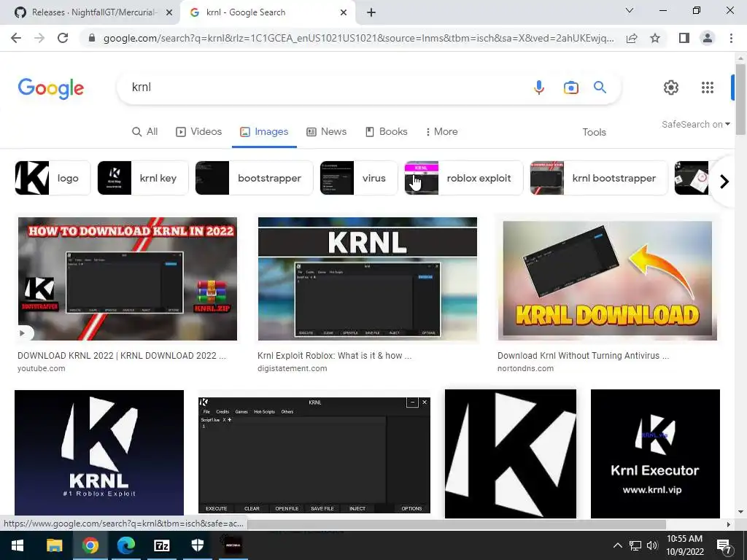The image size is (747, 560).
Task: Open Microsoft Edge from taskbar
Action: point(125,545)
